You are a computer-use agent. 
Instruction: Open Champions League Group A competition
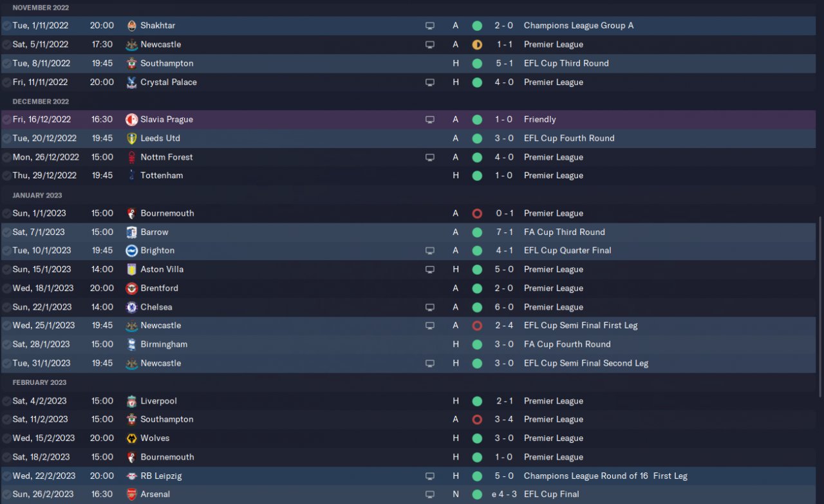point(578,26)
